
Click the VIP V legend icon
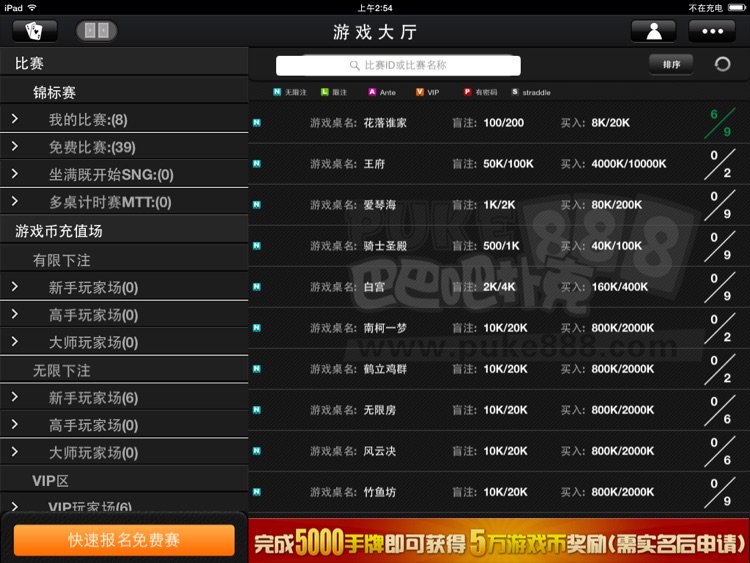[x=419, y=92]
